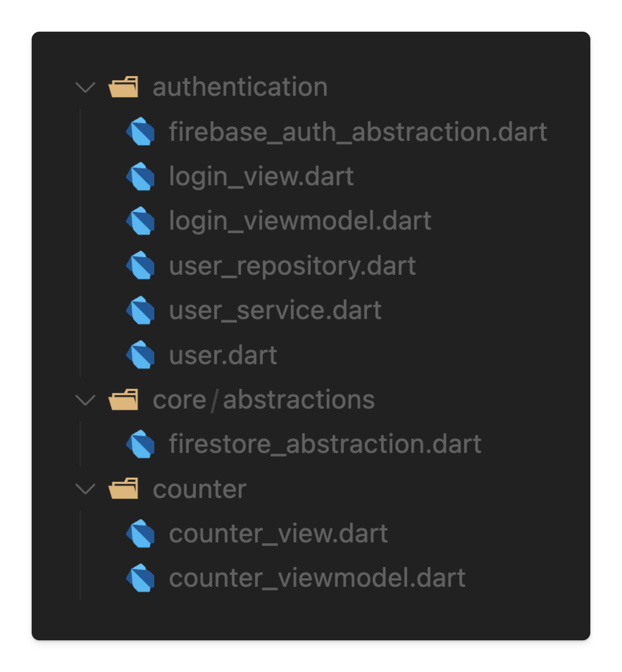
Task: Click the authentication folder icon
Action: click(123, 87)
